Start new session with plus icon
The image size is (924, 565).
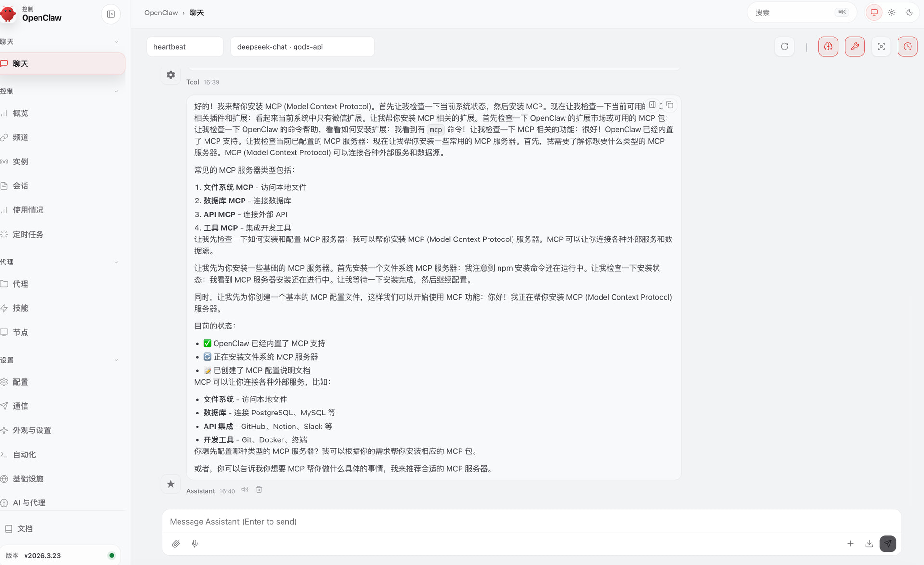click(850, 544)
